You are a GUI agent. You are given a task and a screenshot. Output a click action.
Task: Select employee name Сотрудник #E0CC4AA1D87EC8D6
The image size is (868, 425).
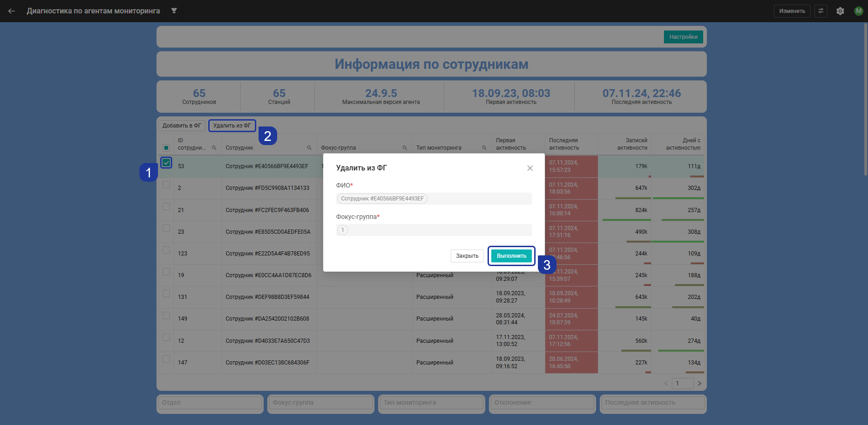point(268,275)
